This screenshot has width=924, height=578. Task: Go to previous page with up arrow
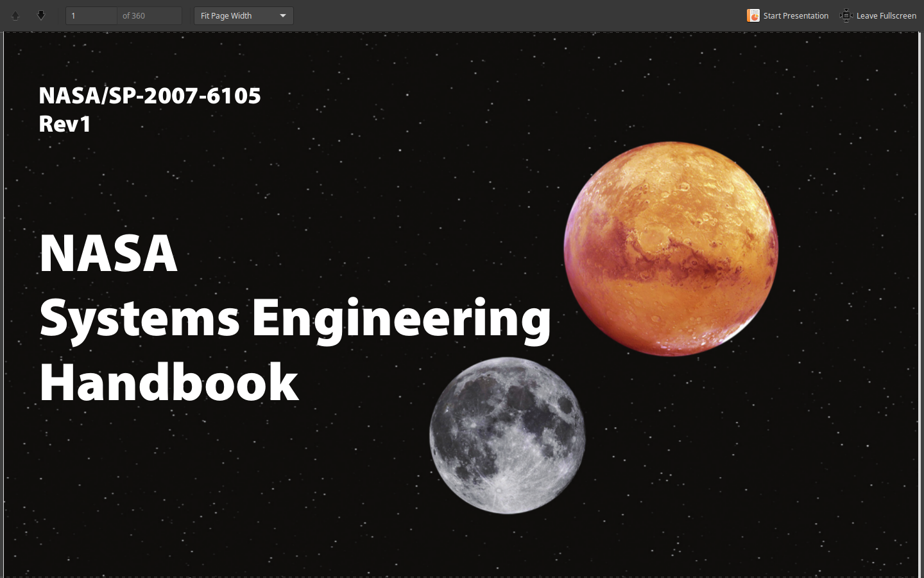(15, 15)
